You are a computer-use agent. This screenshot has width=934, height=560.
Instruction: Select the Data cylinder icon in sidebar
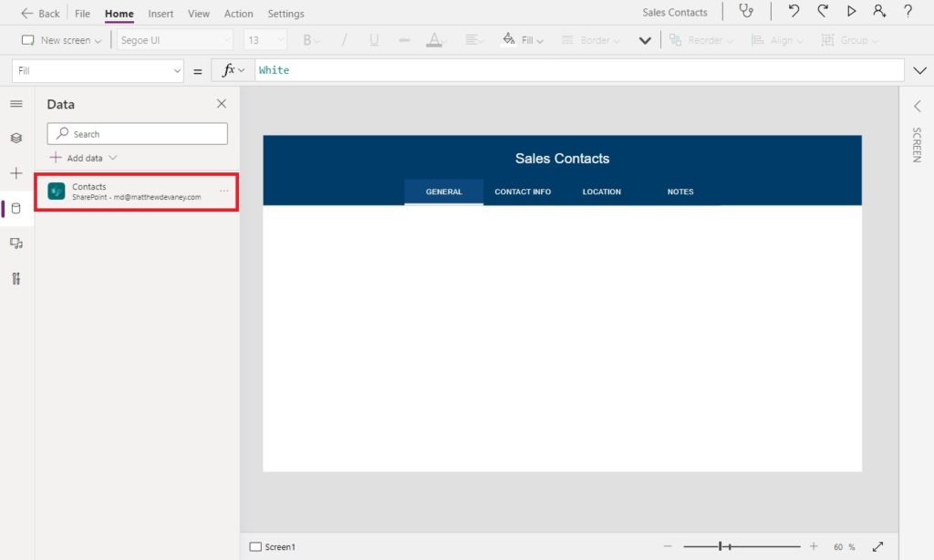tap(16, 209)
